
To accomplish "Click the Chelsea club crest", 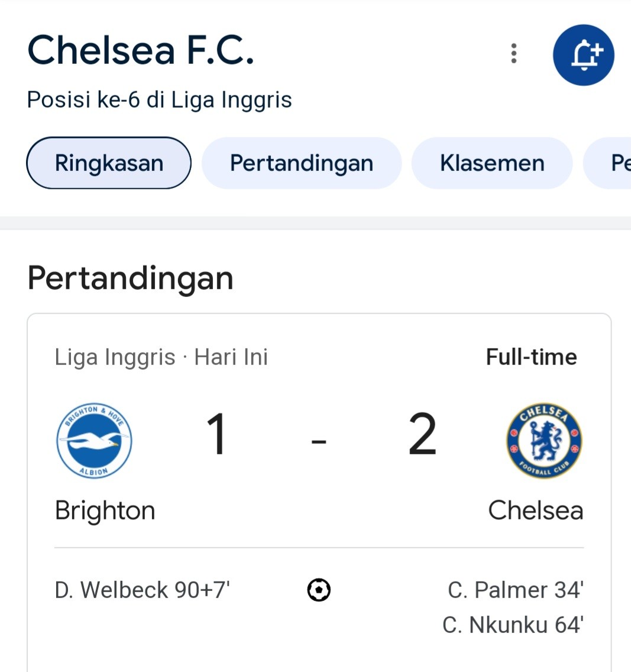I will tap(544, 441).
